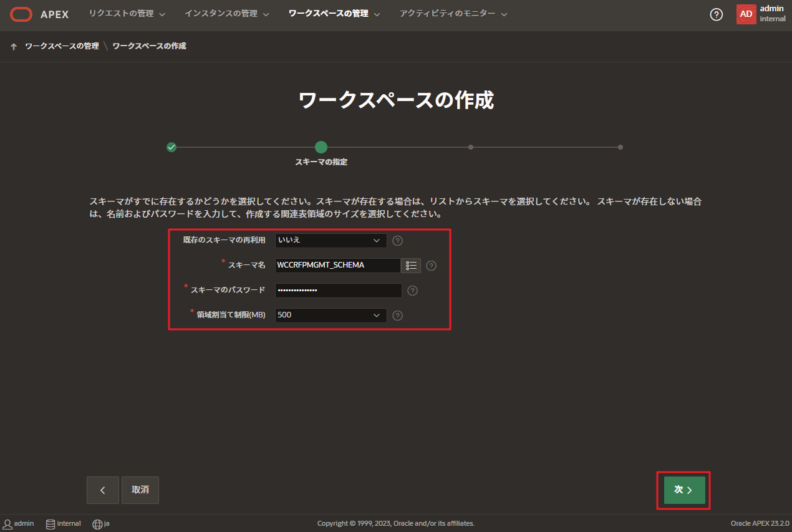
Task: Click the help icon beside スキーマ名
Action: (x=430, y=265)
